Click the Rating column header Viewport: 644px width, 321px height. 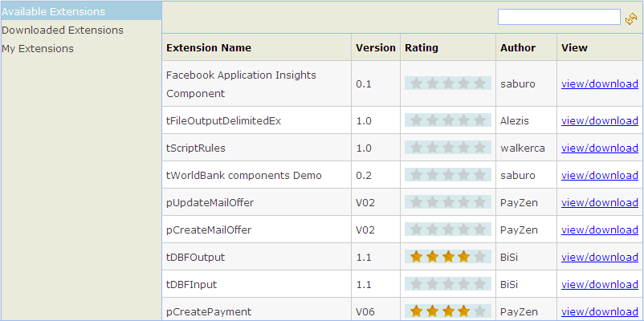(x=422, y=47)
